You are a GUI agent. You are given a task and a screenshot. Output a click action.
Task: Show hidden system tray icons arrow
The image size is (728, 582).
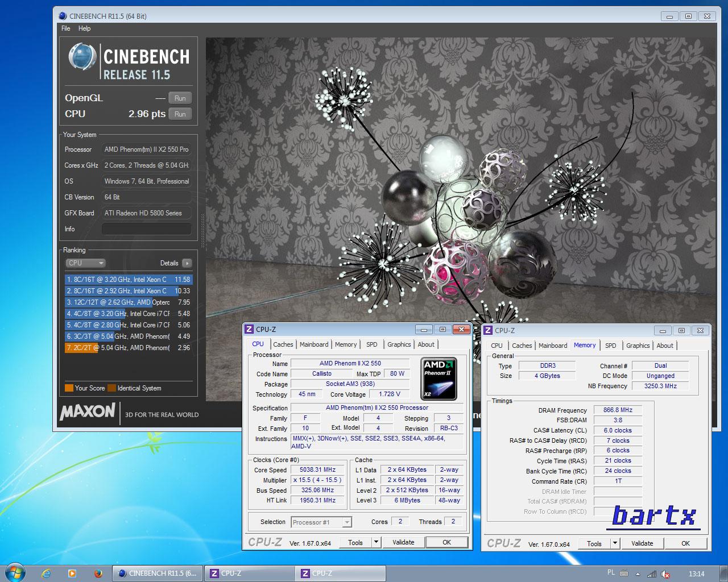638,574
